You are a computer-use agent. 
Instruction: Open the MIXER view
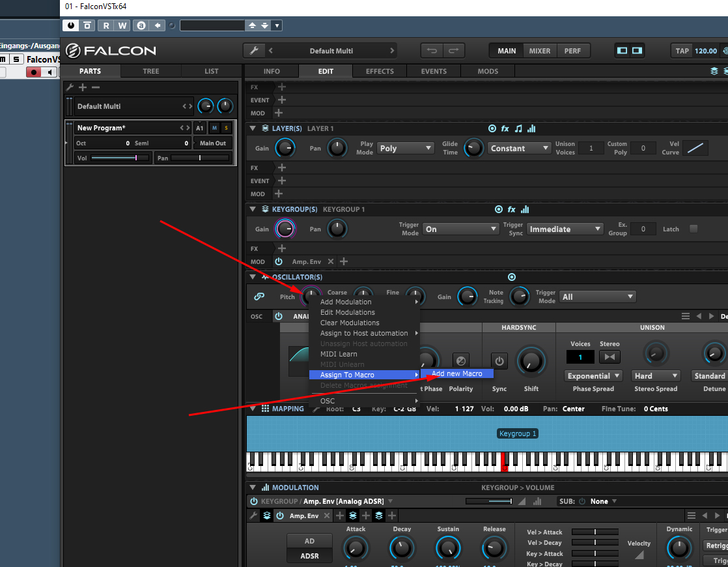(540, 51)
